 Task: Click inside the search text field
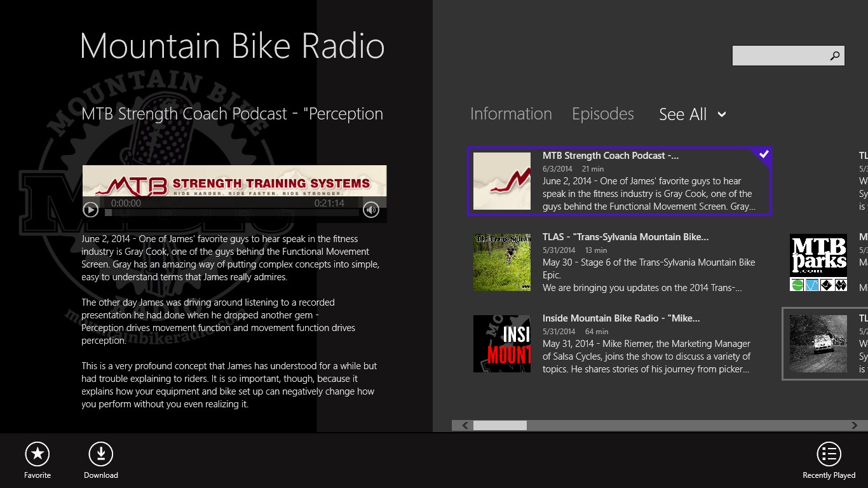click(x=779, y=56)
